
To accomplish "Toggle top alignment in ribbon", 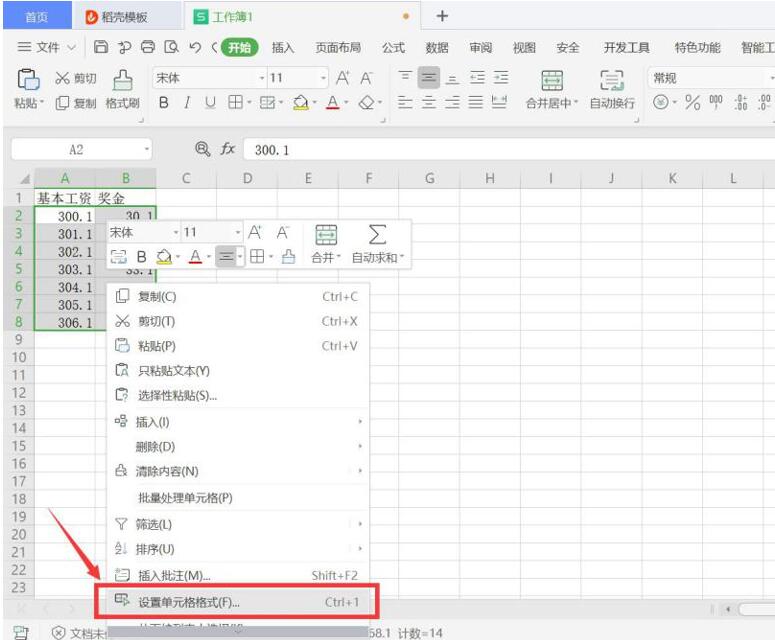I will tap(405, 77).
